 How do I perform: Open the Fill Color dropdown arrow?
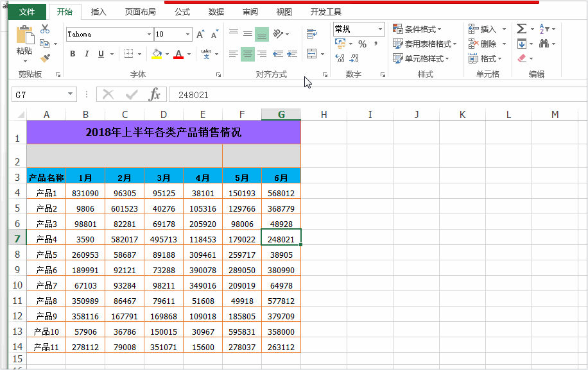(x=168, y=55)
